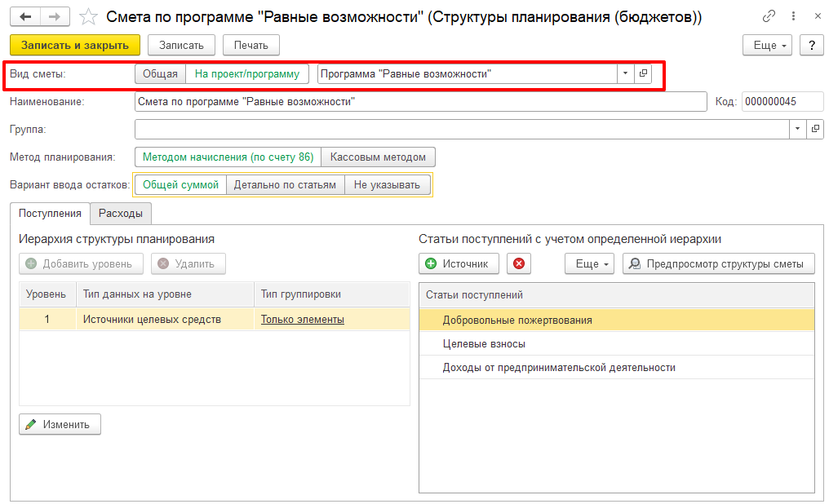Switch to the Расходы tab
This screenshot has height=504, width=829.
coord(121,213)
